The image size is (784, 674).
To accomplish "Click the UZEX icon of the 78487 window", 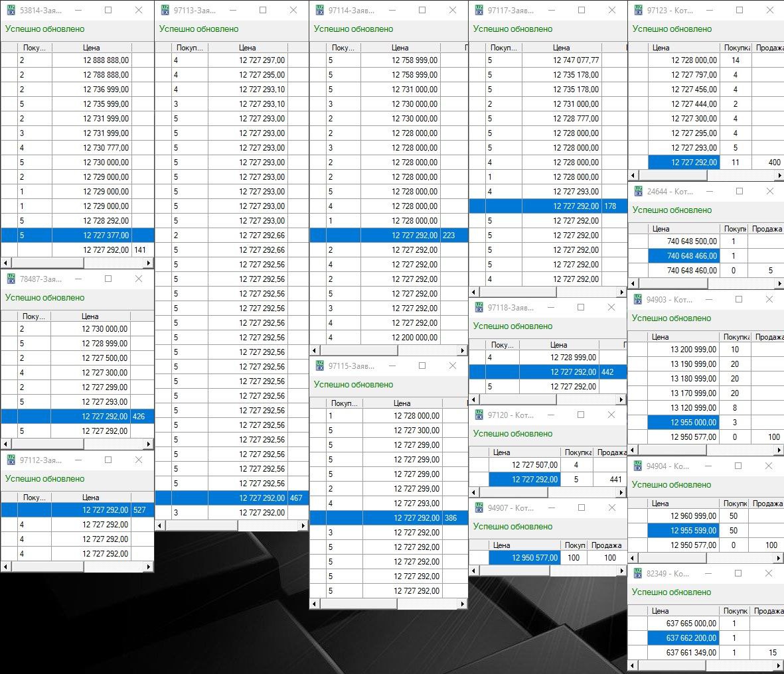I will coord(11,279).
